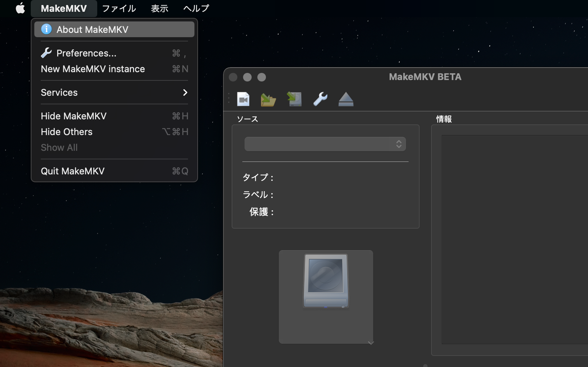Screen dimensions: 588x367
Task: Click the 保護: label
Action: (x=262, y=212)
